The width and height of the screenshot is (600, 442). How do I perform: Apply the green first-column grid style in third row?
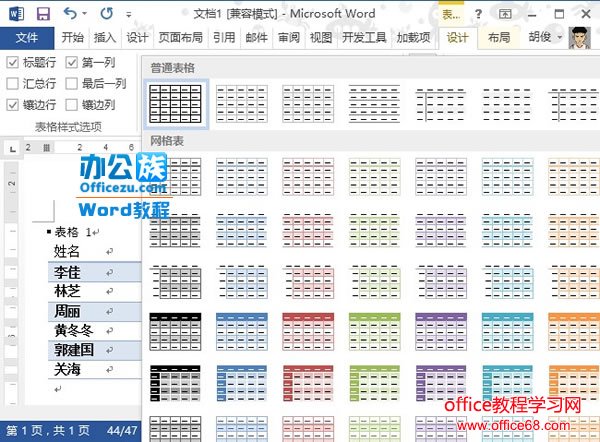(x=375, y=282)
